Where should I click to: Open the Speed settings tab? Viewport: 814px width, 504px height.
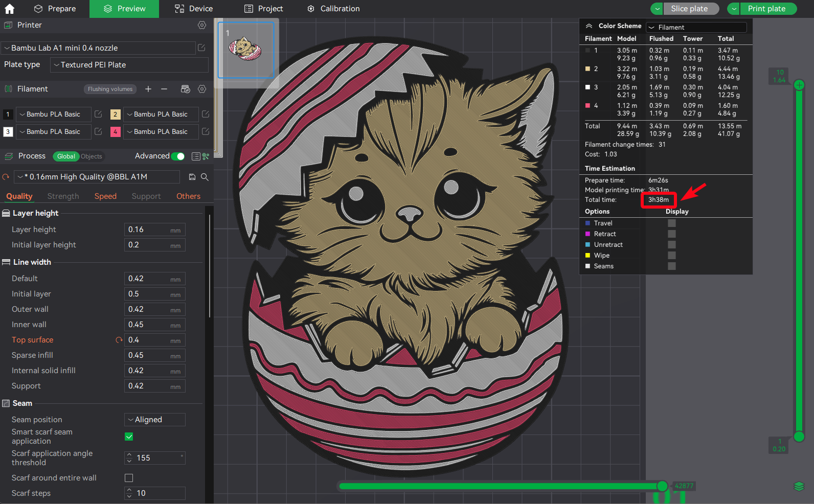click(105, 196)
